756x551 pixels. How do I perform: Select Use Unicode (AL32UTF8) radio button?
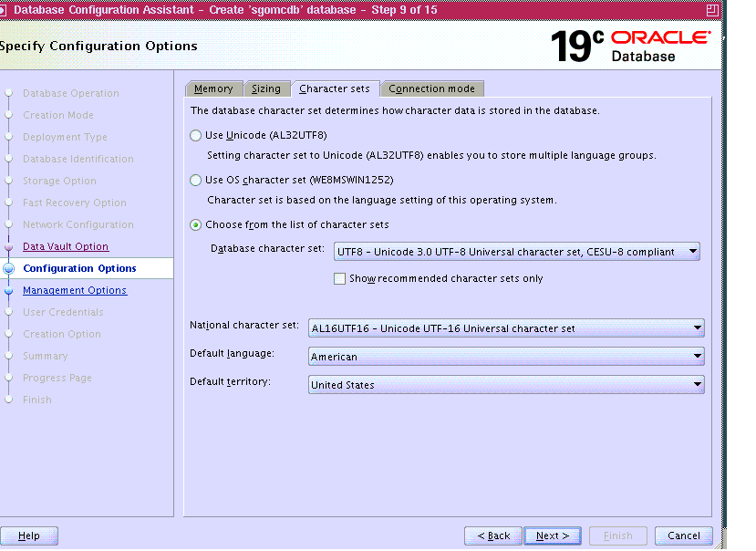(x=195, y=136)
